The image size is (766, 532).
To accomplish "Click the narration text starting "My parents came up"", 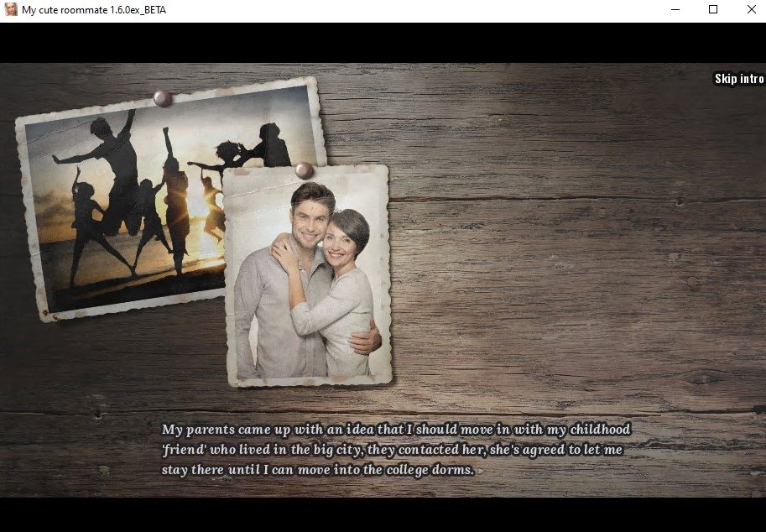I will tap(396, 450).
